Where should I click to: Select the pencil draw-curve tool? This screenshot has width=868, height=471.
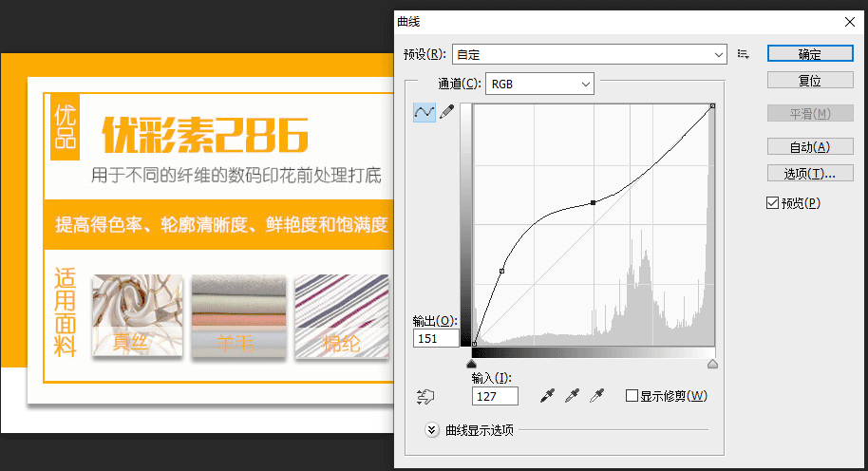click(446, 112)
